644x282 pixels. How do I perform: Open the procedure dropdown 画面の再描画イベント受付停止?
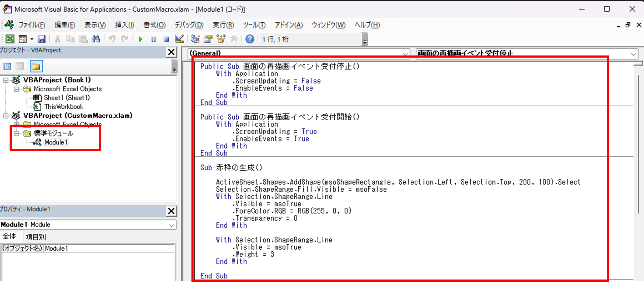(x=633, y=54)
